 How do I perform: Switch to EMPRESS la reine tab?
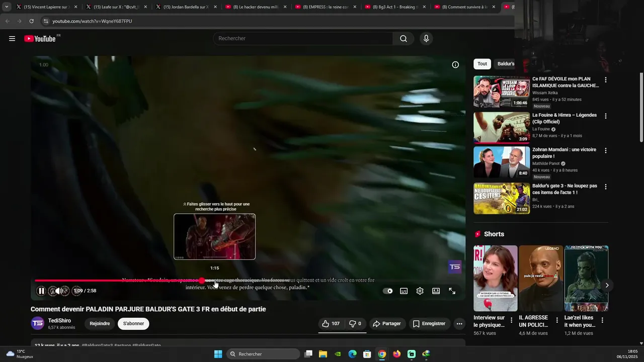coord(325,7)
